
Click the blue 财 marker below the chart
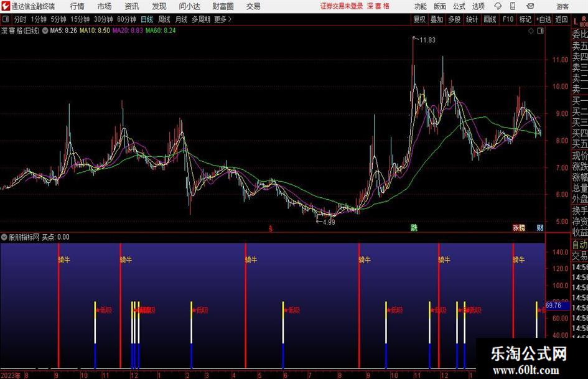coord(540,228)
